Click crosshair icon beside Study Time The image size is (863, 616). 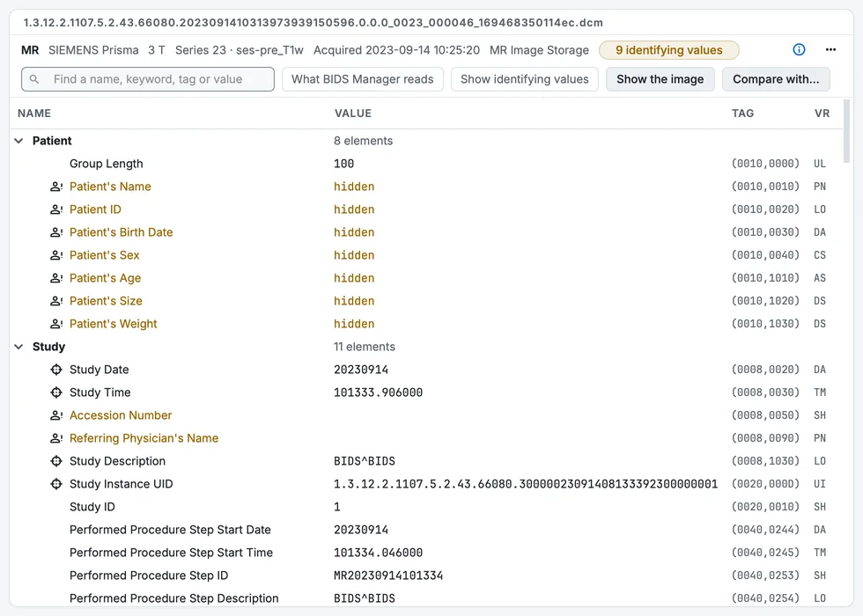coord(56,392)
